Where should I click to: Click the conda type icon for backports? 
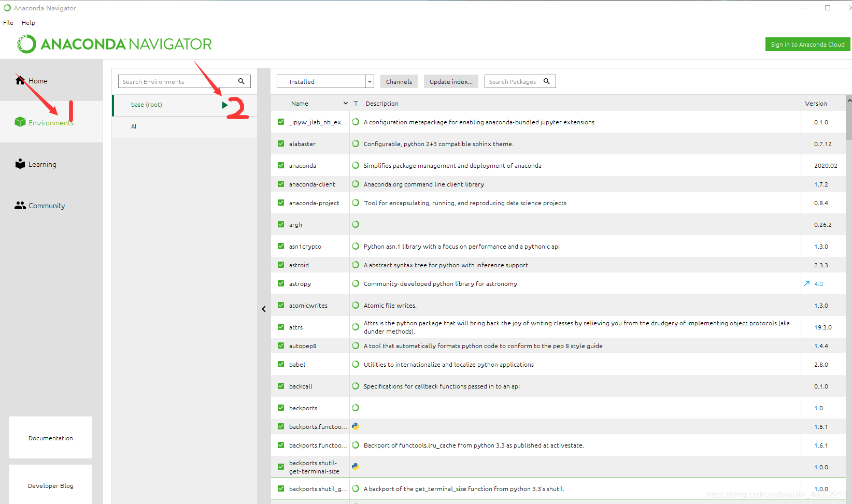(x=356, y=408)
